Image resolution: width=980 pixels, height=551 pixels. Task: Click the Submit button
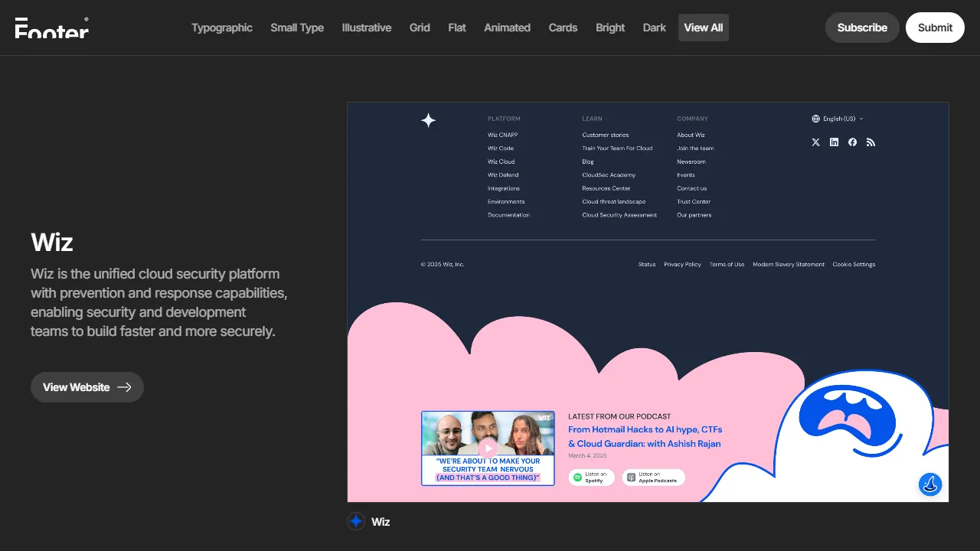pos(935,28)
